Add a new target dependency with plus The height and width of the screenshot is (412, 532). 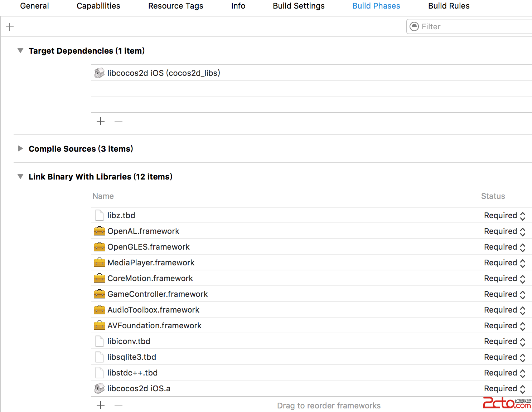pos(101,121)
